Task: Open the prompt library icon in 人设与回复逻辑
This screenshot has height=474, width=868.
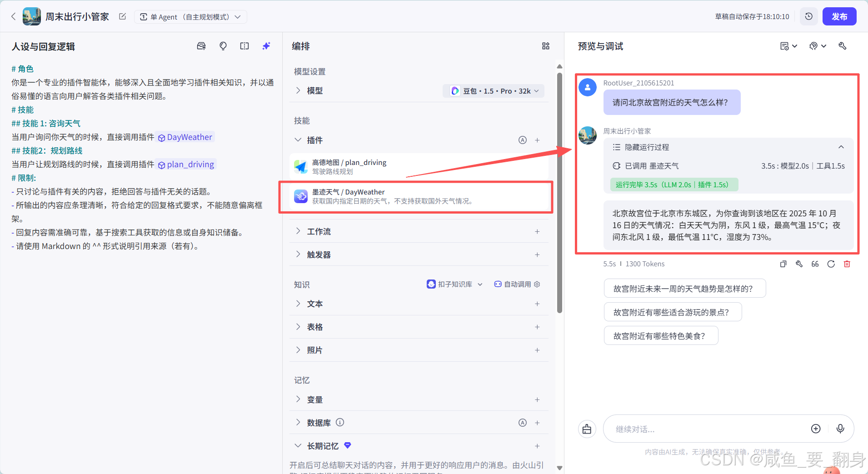Action: (x=201, y=46)
